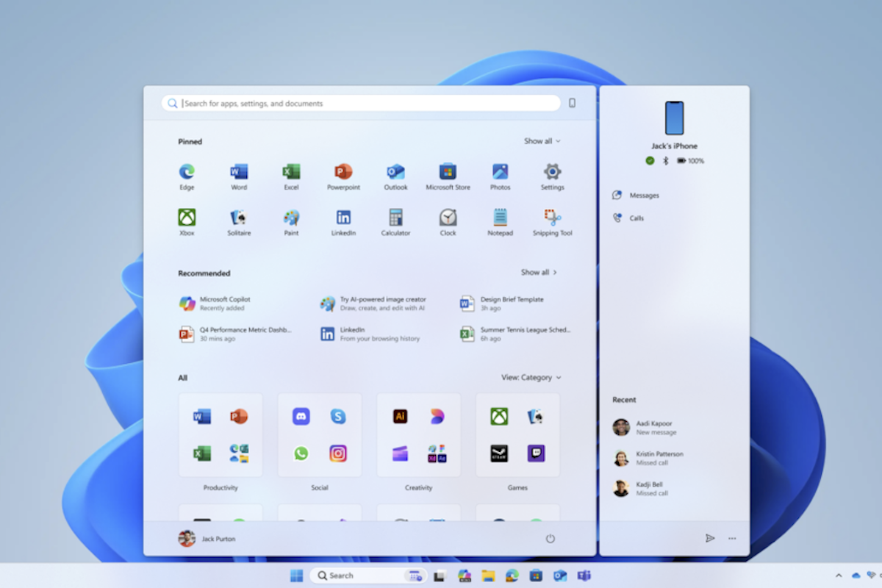Open the Excel pinned app
The height and width of the screenshot is (588, 882).
[291, 173]
